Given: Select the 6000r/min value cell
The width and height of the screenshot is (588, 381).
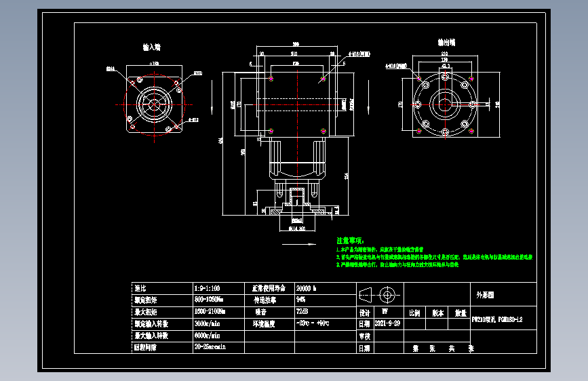Looking at the screenshot, I should (207, 336).
